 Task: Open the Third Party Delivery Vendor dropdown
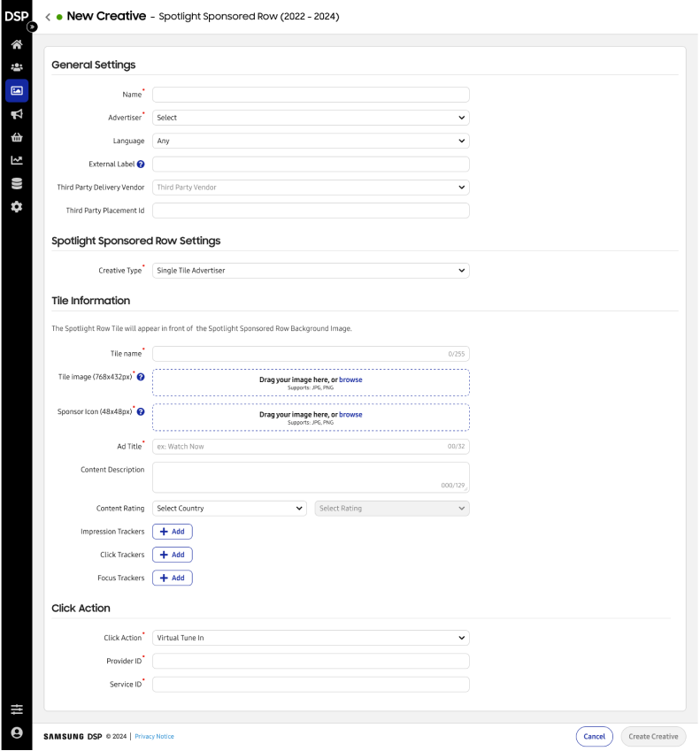click(311, 188)
